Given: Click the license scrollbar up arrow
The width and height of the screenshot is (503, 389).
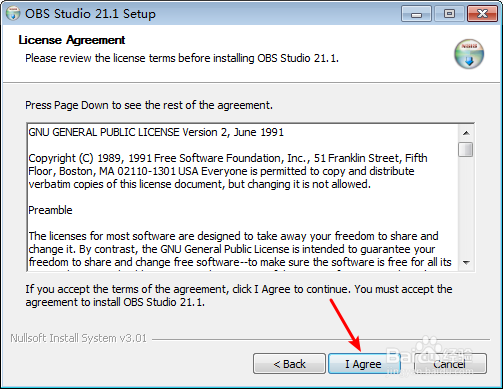Looking at the screenshot, I should 466,133.
